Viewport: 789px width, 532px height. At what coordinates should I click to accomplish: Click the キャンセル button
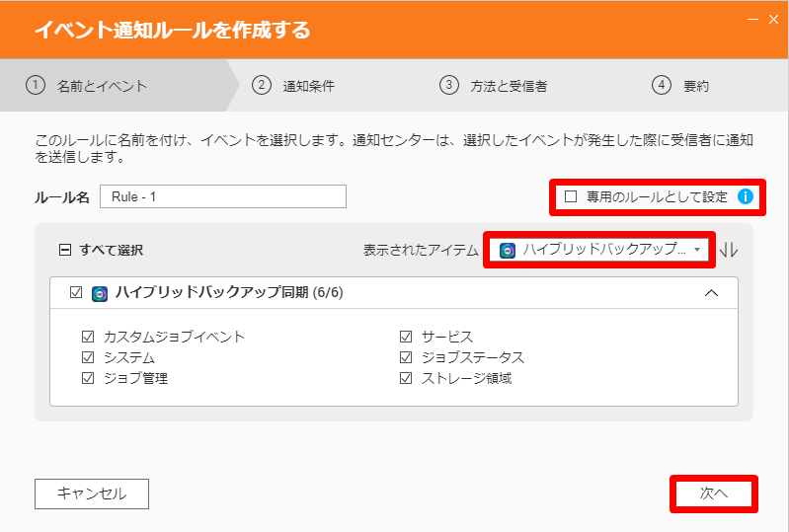click(x=92, y=494)
